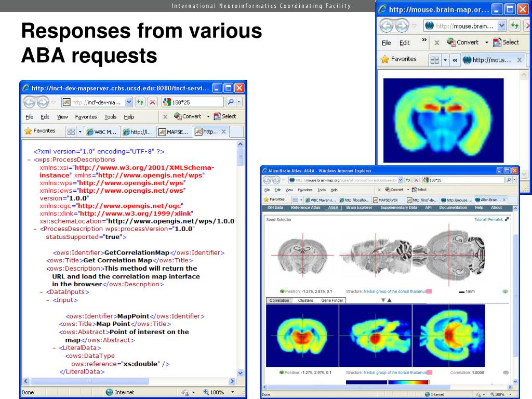Image resolution: width=532 pixels, height=399 pixels.
Task: Refresh page in the mouse.brain-map.or… titled window
Action: click(x=515, y=25)
